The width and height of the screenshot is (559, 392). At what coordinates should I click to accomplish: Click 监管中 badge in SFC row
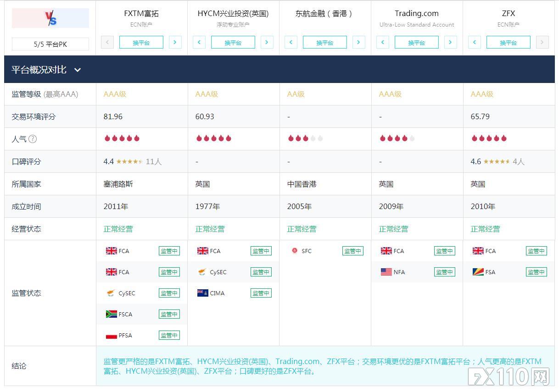[353, 251]
